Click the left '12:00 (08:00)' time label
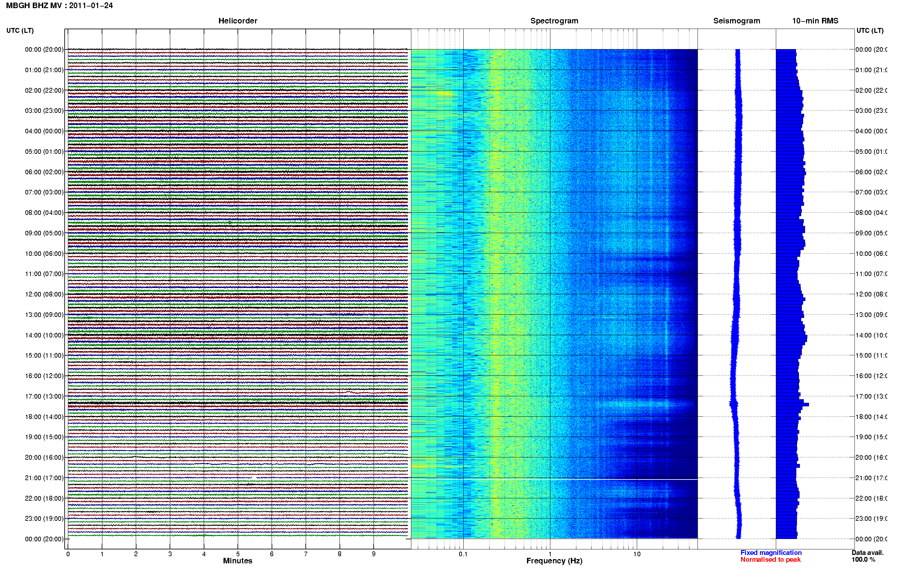 [44, 294]
